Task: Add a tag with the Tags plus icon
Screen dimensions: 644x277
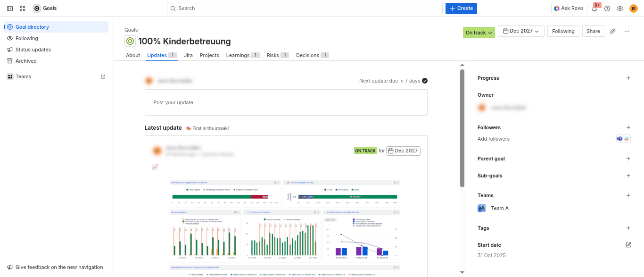Action: [x=628, y=228]
